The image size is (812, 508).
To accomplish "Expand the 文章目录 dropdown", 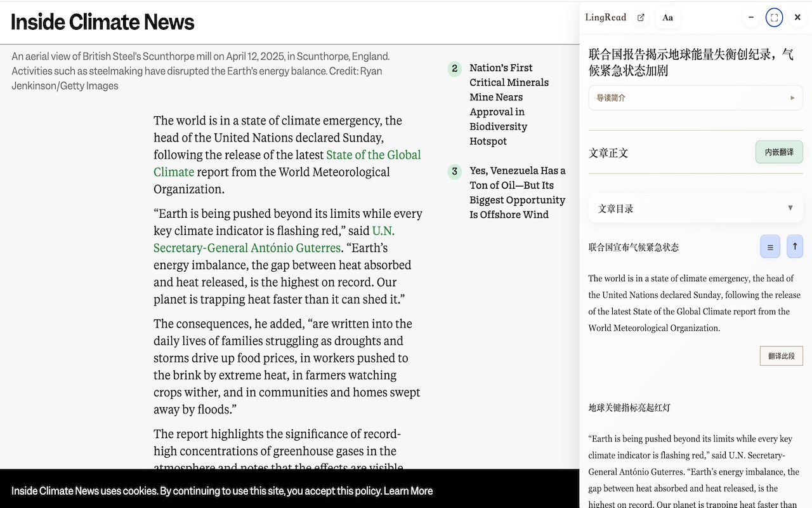I will coord(695,208).
